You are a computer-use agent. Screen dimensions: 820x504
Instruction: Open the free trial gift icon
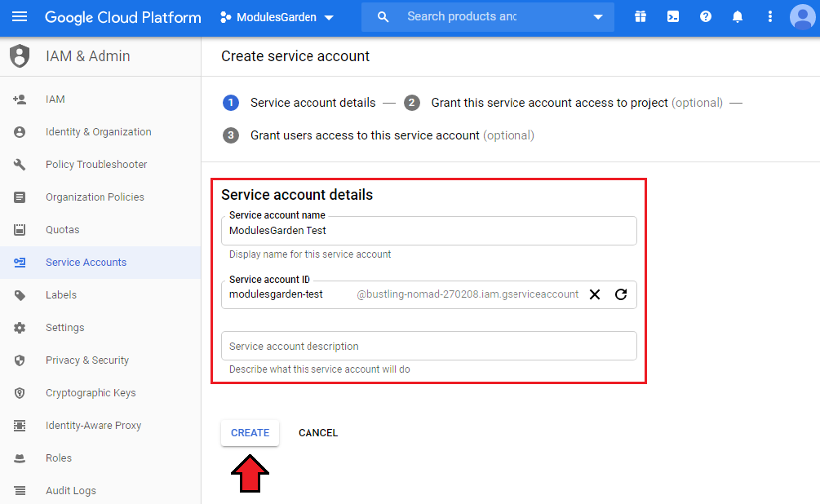coord(640,17)
